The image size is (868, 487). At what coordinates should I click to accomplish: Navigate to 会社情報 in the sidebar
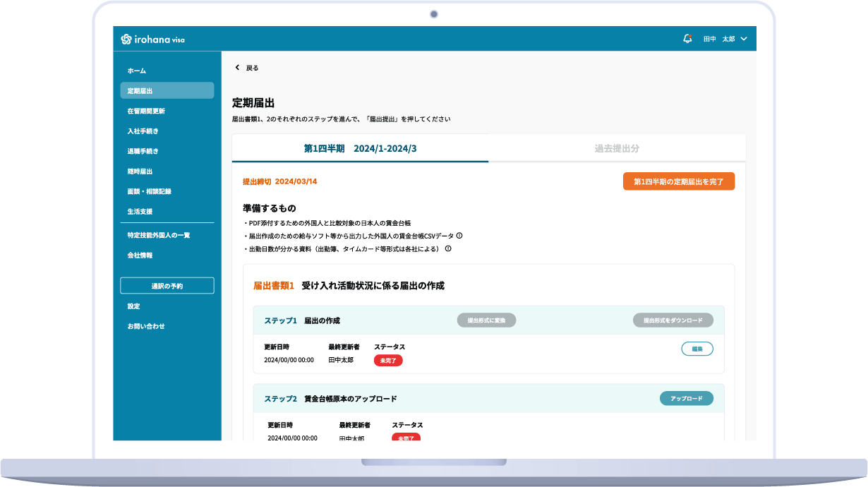tap(140, 256)
